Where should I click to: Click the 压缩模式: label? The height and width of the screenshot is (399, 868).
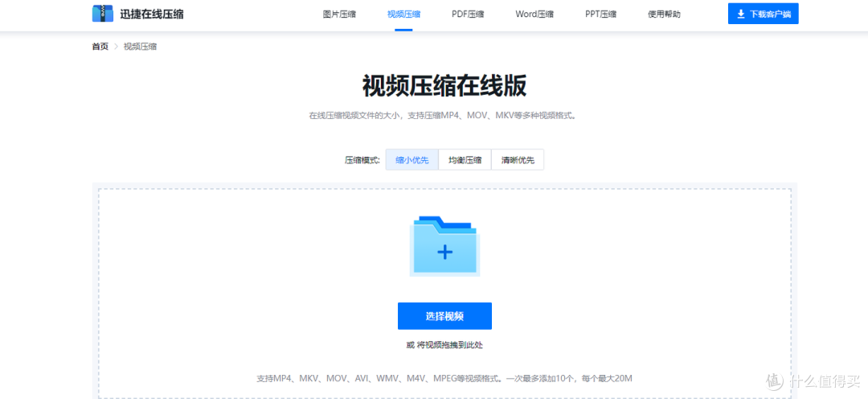click(362, 161)
